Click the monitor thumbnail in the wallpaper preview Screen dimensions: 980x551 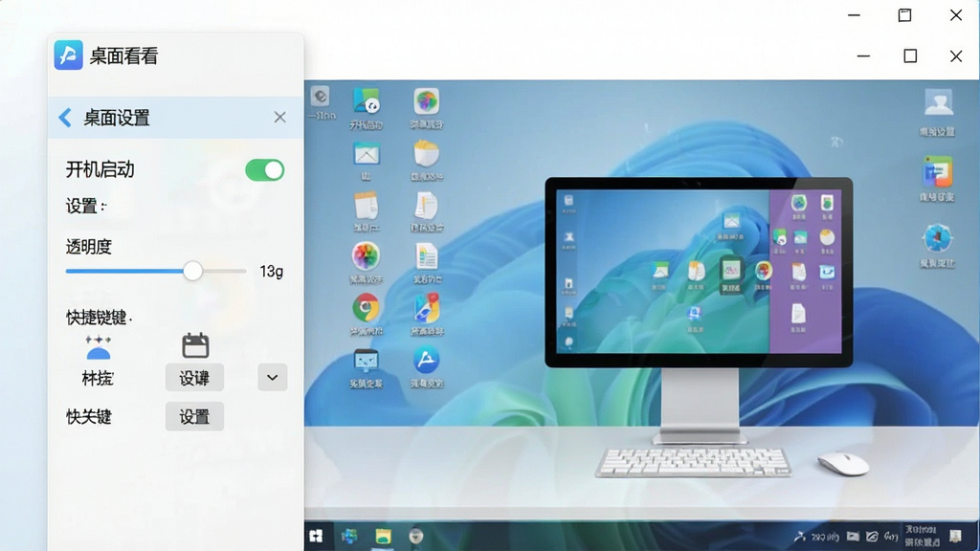pos(699,273)
